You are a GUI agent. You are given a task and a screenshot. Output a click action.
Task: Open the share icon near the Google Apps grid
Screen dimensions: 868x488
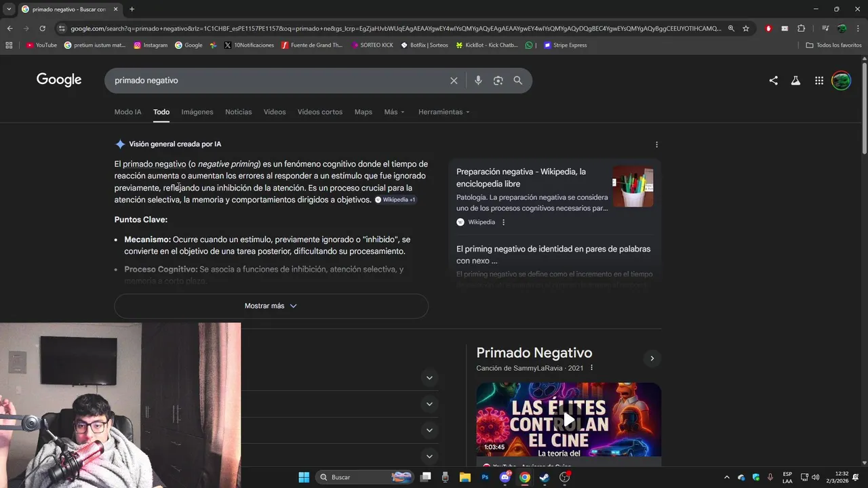(773, 81)
